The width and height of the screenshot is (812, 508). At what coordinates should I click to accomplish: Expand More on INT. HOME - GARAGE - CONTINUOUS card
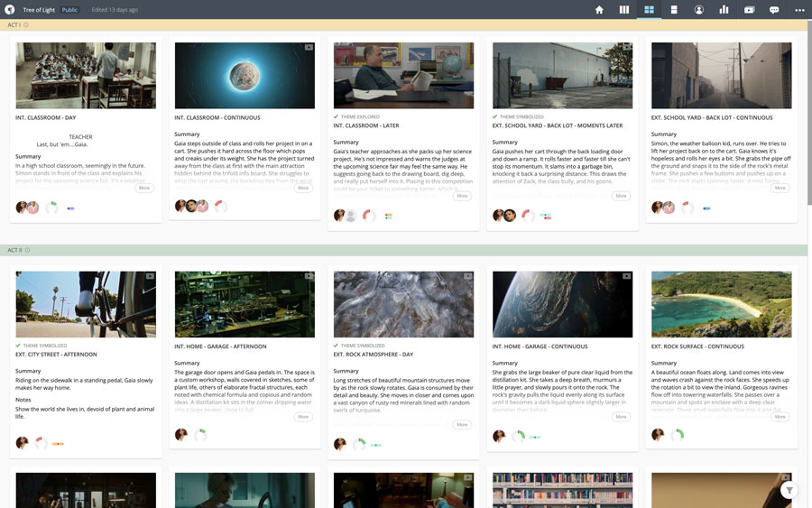coord(622,417)
